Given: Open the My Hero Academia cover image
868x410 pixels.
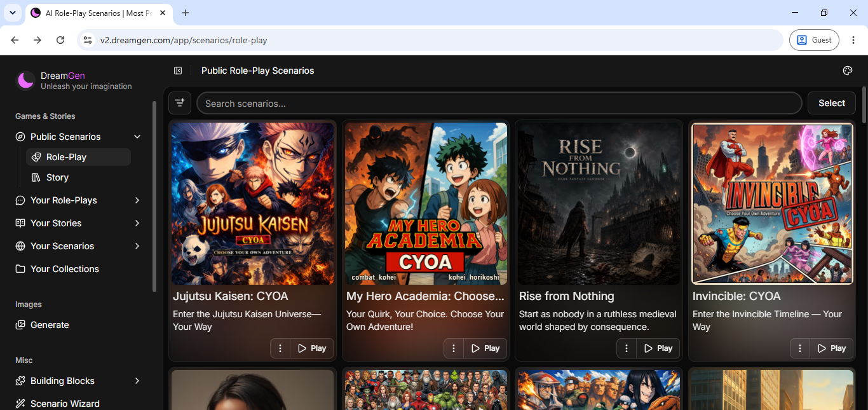Looking at the screenshot, I should [426, 203].
